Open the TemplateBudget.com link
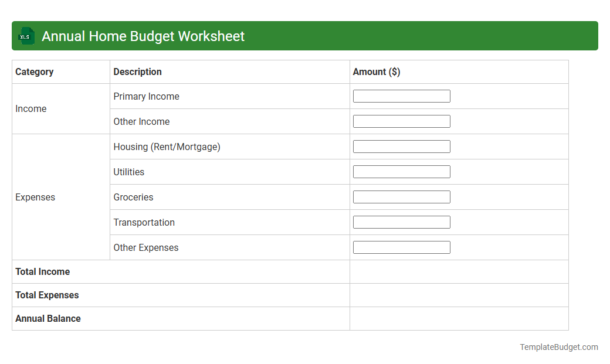The height and width of the screenshot is (364, 610). coord(558,346)
